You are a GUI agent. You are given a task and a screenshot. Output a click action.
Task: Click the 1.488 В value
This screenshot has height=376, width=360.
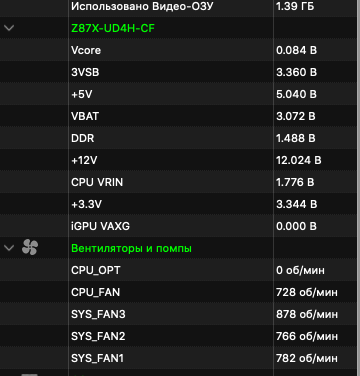click(296, 138)
